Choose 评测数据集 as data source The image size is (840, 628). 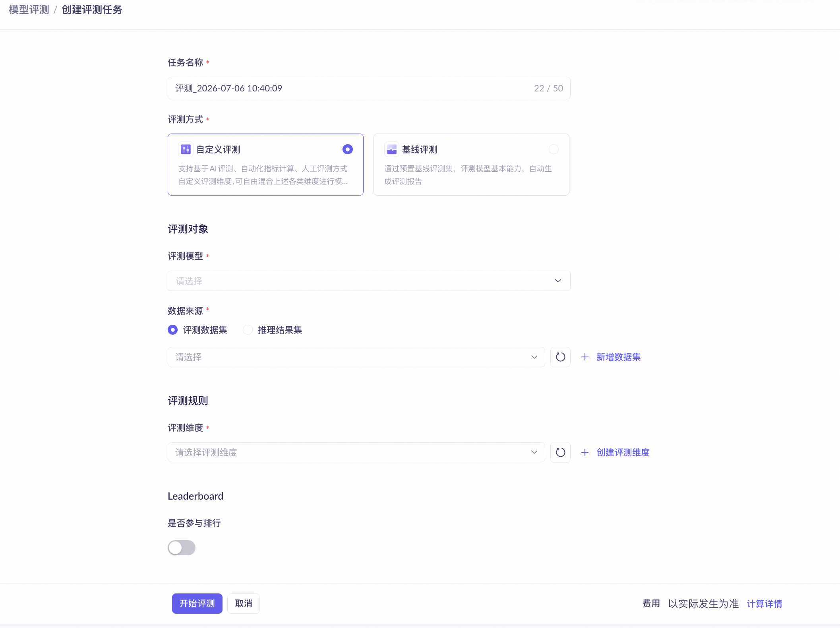[x=172, y=330]
